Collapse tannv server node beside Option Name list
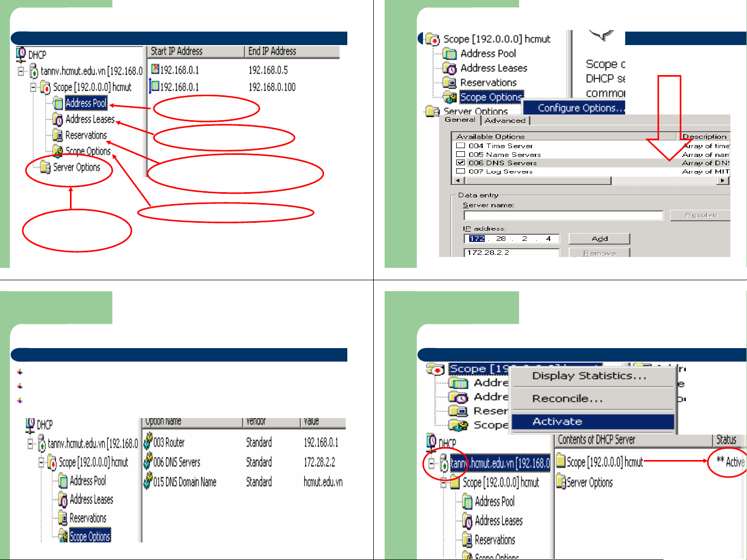 30,444
